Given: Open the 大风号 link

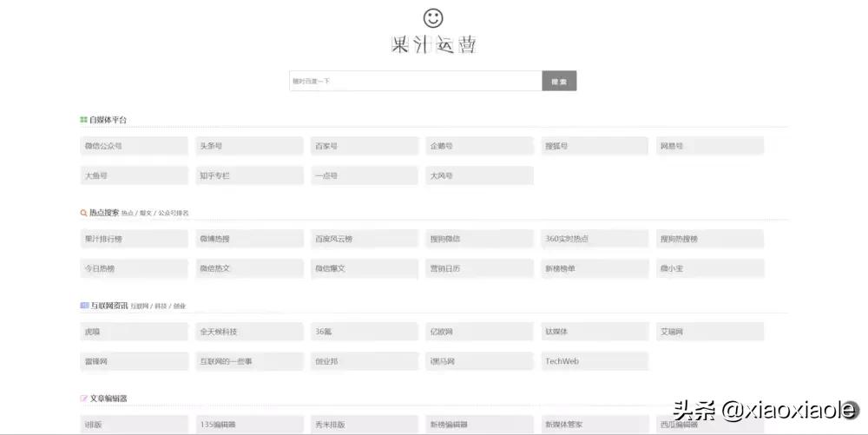Looking at the screenshot, I should 479,175.
